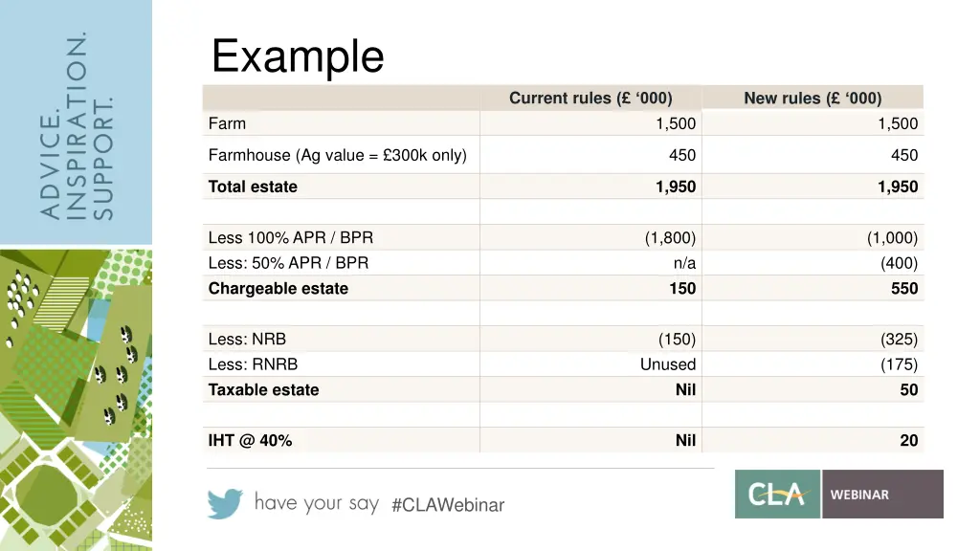The width and height of the screenshot is (980, 551).
Task: Click the 'ADVICE. INSPIRATION. SUPPORT.' sidebar text
Action: pos(77,126)
